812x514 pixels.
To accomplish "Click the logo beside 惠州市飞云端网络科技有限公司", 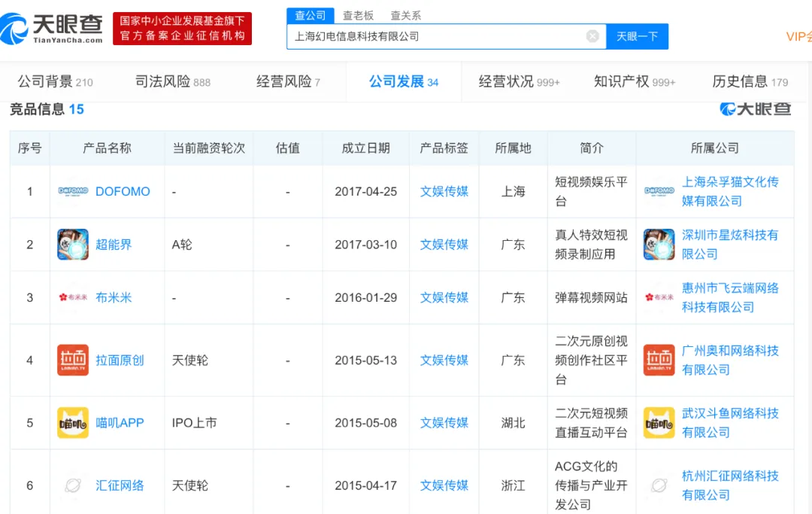I will 659,297.
